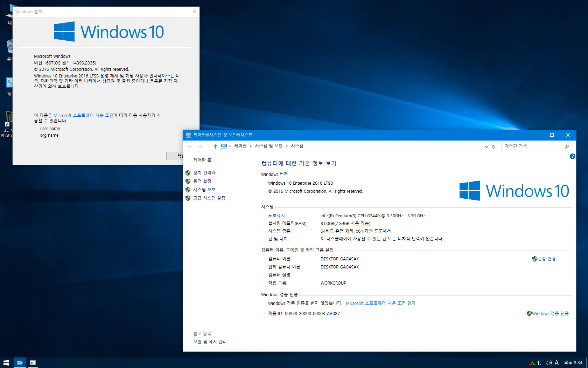Viewport: 588px width, 368px height.
Task: Open 보안 및 유지 관리 link
Action: tap(210, 342)
